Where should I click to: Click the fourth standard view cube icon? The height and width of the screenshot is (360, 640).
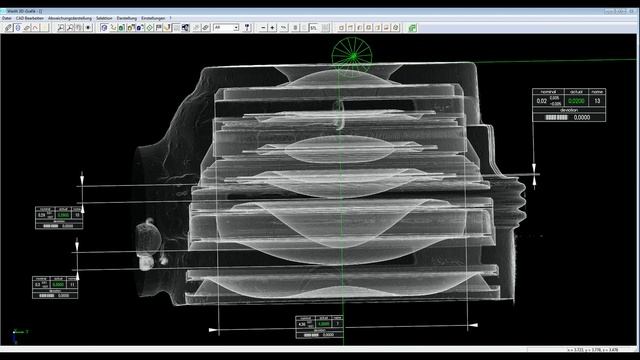point(369,28)
